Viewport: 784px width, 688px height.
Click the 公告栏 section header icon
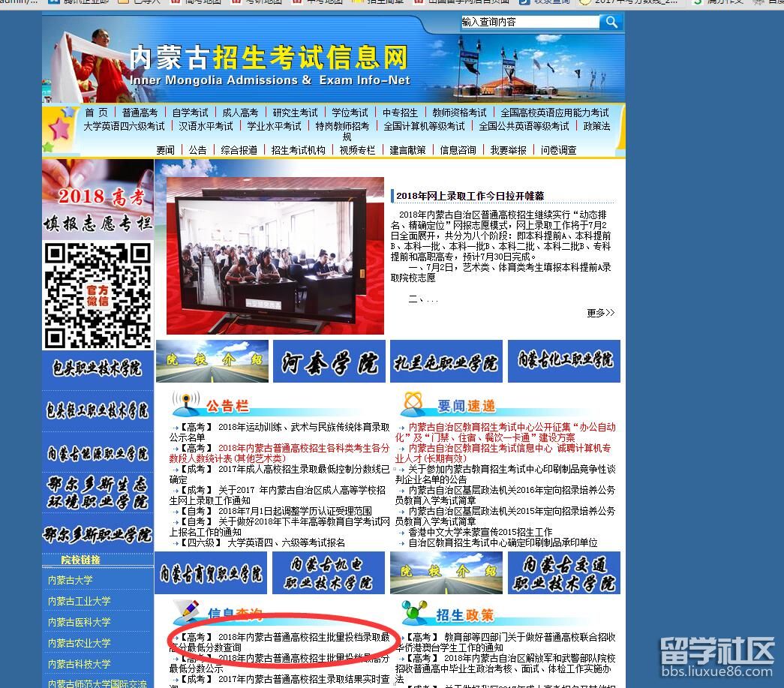[x=185, y=404]
